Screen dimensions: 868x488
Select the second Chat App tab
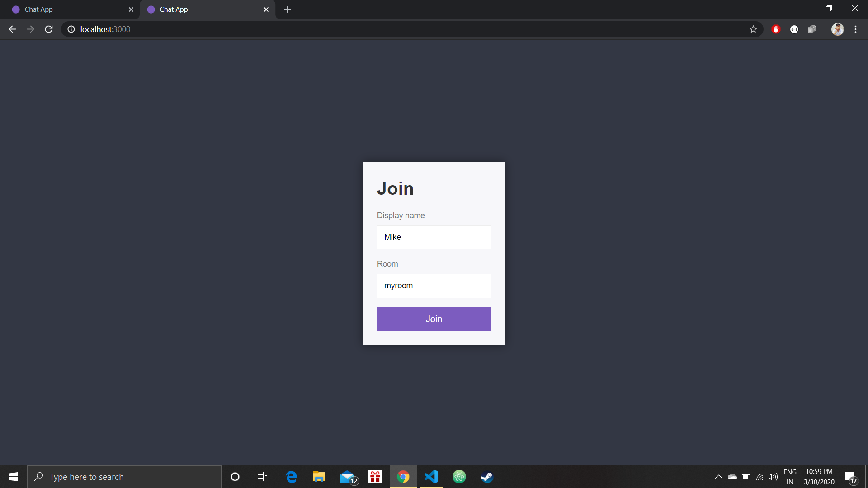pyautogui.click(x=199, y=9)
